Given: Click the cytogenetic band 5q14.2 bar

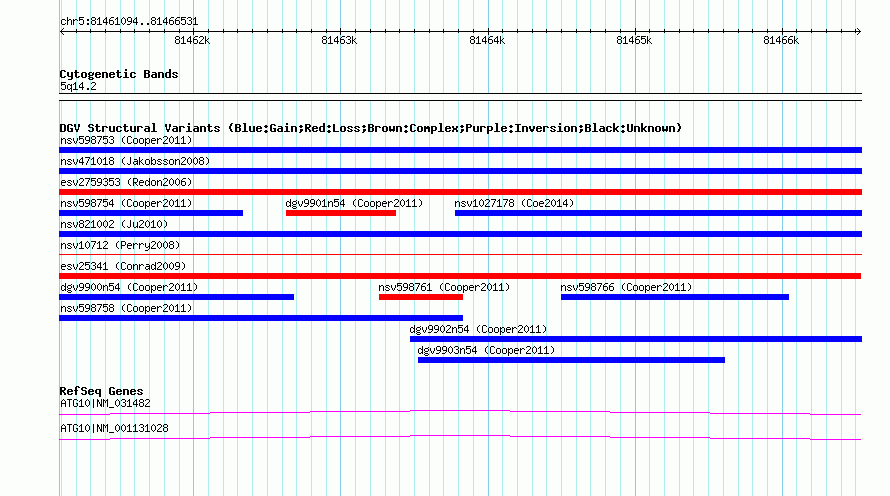Looking at the screenshot, I should (x=460, y=97).
